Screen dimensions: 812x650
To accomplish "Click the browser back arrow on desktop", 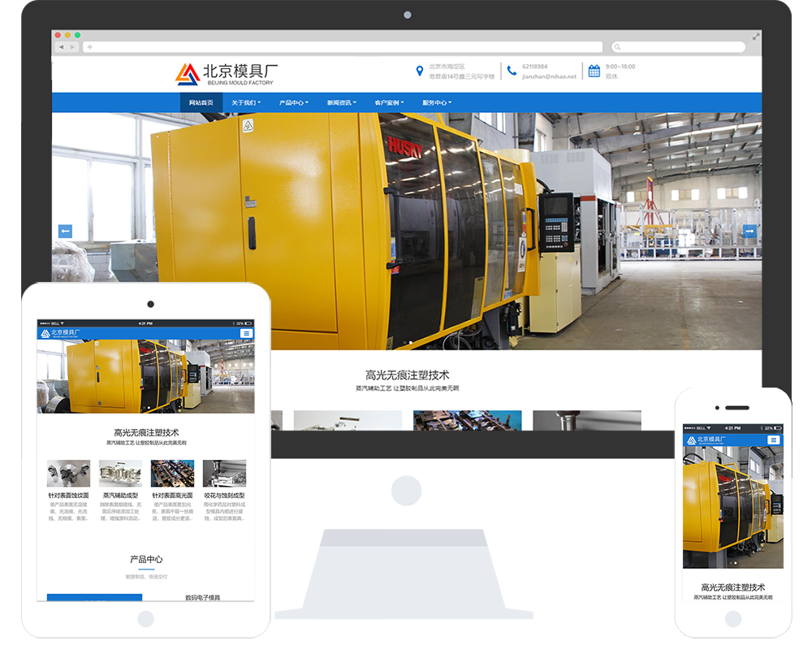I will (62, 47).
